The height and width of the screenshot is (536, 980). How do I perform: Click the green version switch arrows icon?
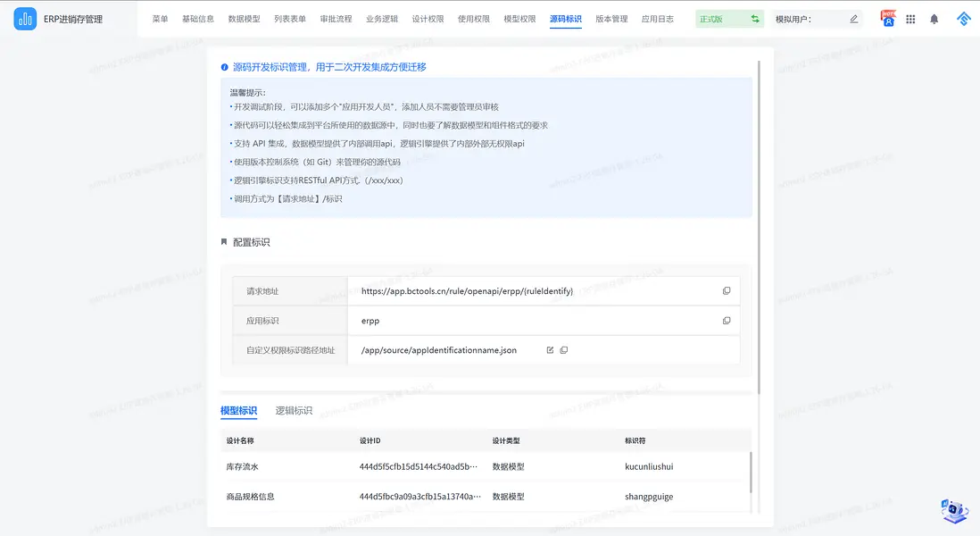pos(755,19)
